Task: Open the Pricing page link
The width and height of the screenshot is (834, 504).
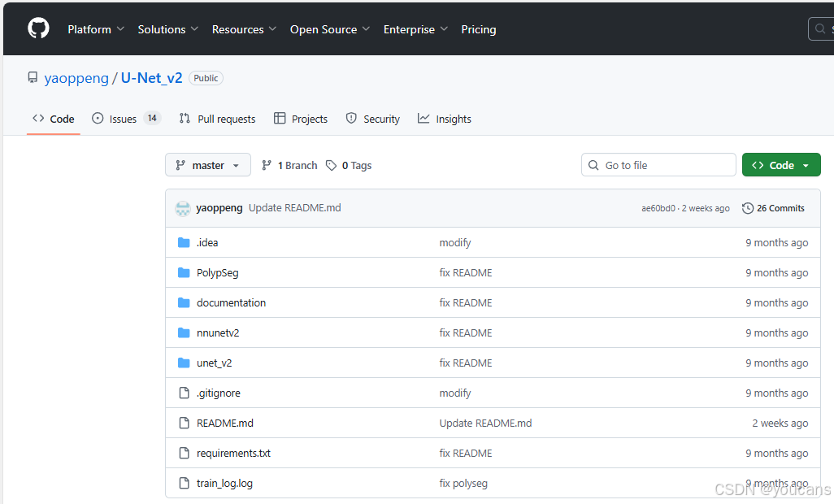Action: coord(478,29)
